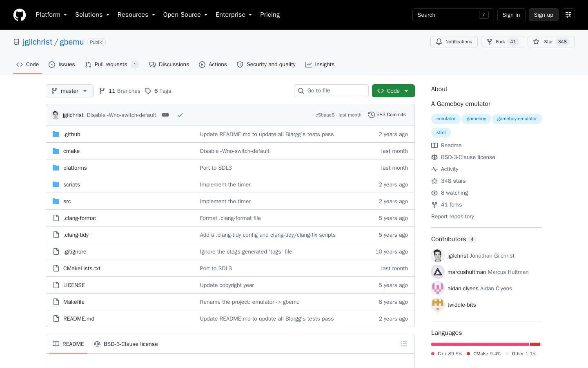Viewport: 588px width, 368px height.
Task: Click the platforms folder icon
Action: [56, 168]
